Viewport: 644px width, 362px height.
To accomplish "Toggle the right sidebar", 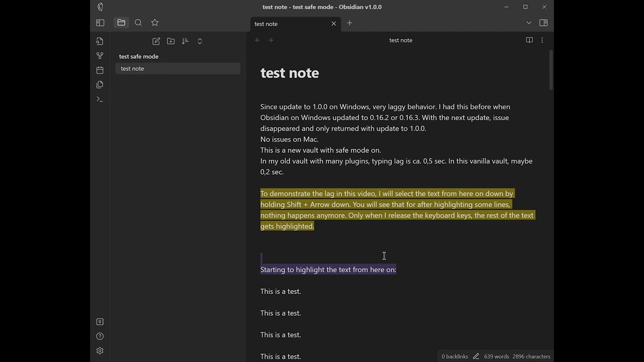I will pos(543,23).
